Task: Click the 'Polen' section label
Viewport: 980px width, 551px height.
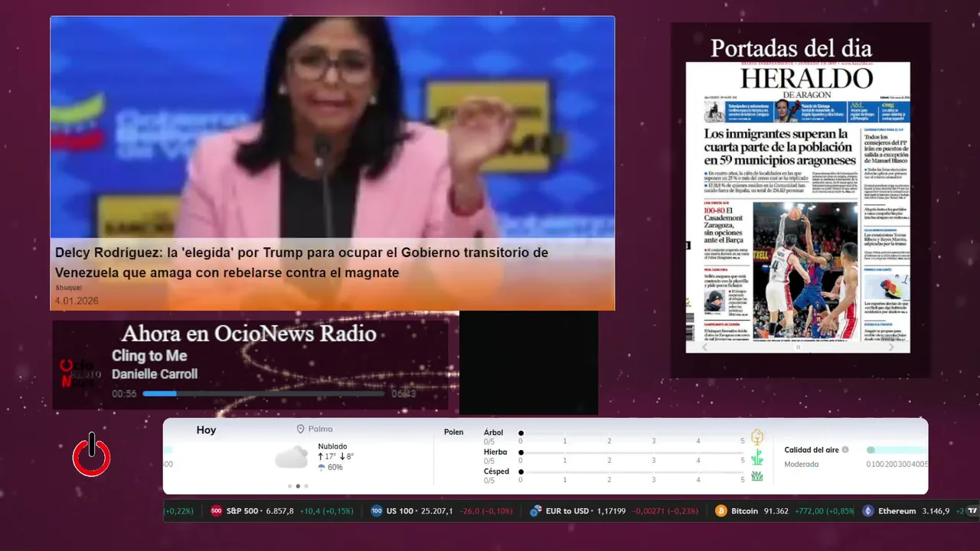Action: 453,432
